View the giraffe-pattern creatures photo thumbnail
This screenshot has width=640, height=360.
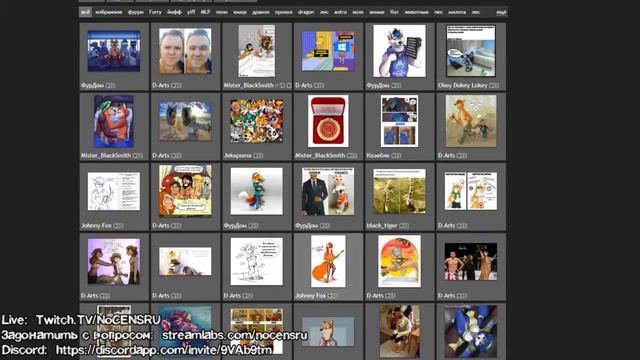[399, 191]
